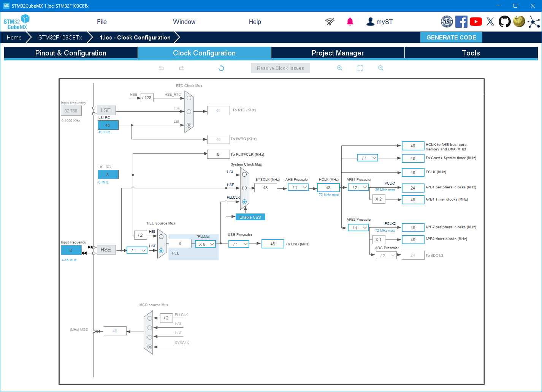Open the USB Prescaler dropdown
Viewport: 542px width, 392px height.
[x=239, y=244]
